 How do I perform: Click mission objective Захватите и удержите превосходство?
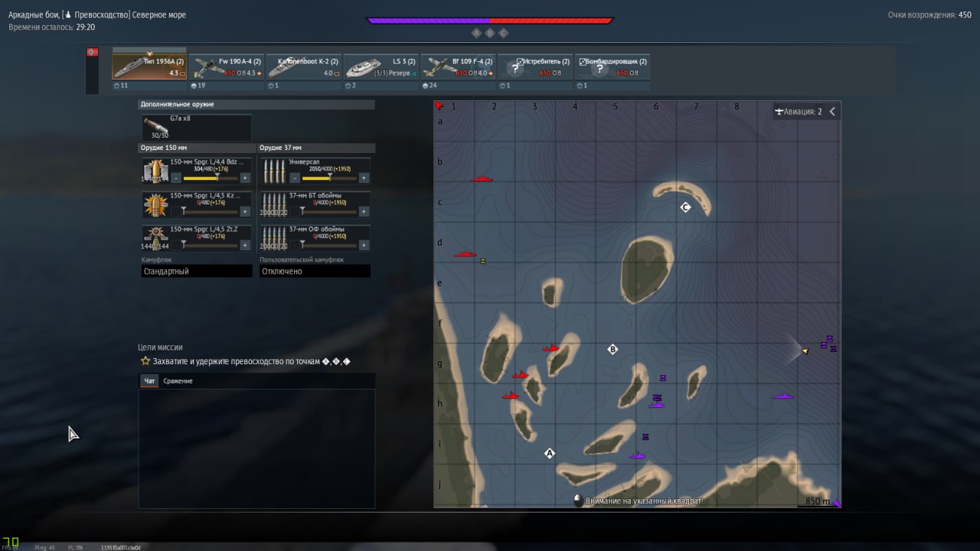(245, 361)
